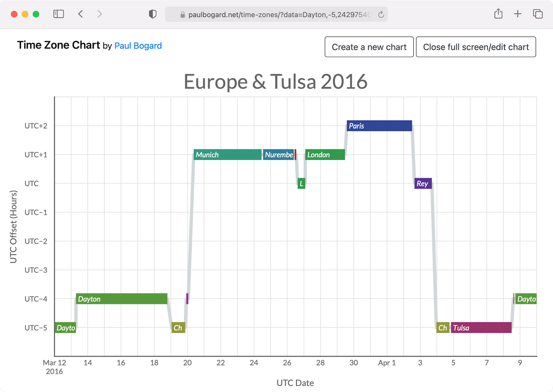Select the Ch bar near March 19
Viewport: 553px width, 392px height.
tap(178, 328)
